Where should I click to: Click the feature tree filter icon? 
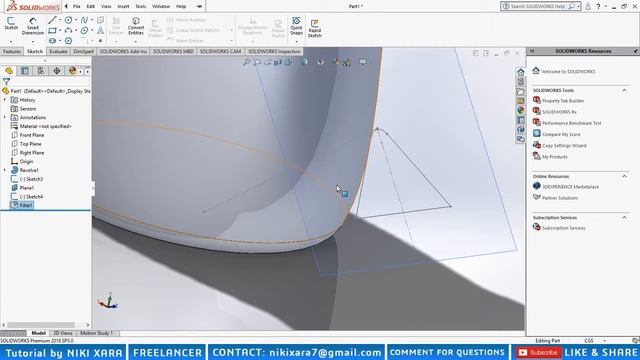6,82
